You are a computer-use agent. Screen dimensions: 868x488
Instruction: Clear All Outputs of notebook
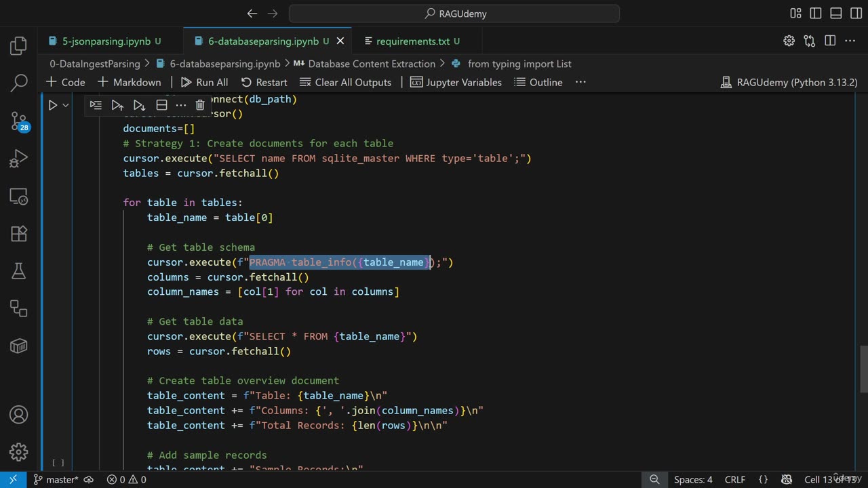tap(345, 82)
